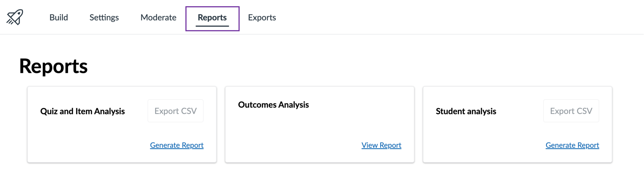The height and width of the screenshot is (186, 644).
Task: Click the Outcomes Analysis heading
Action: [x=273, y=105]
